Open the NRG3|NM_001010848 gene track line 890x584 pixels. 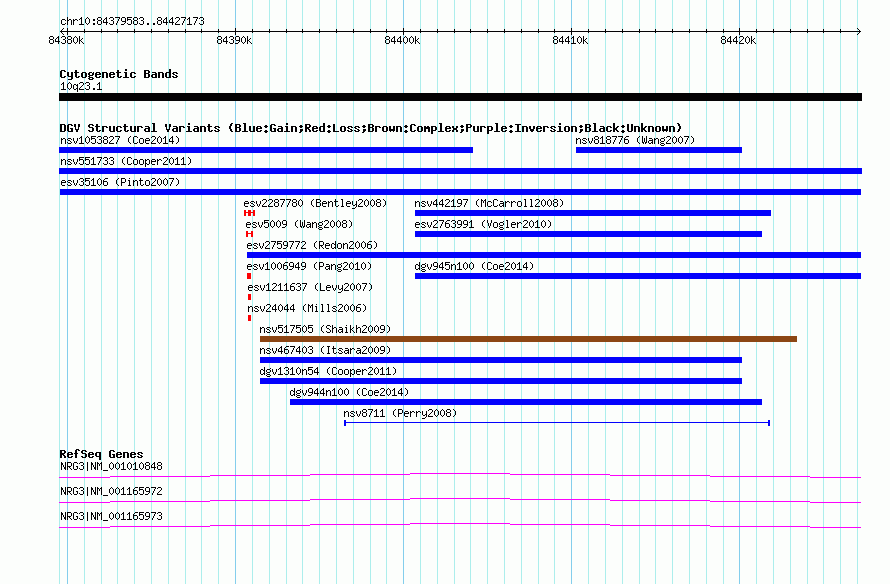pos(460,476)
